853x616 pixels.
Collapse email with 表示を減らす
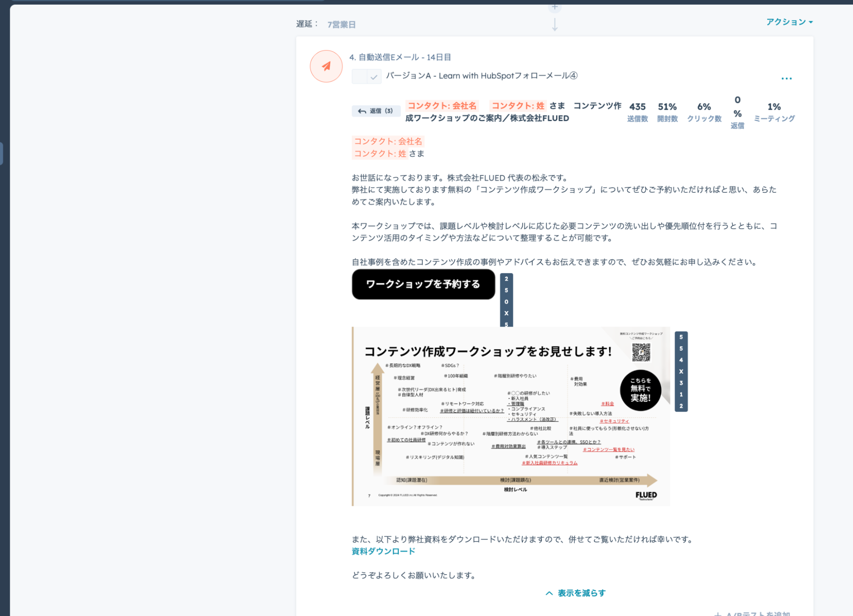(575, 593)
